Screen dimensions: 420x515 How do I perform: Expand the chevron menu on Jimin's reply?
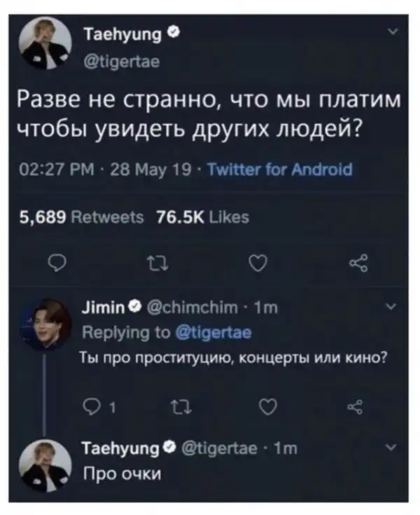(x=392, y=306)
